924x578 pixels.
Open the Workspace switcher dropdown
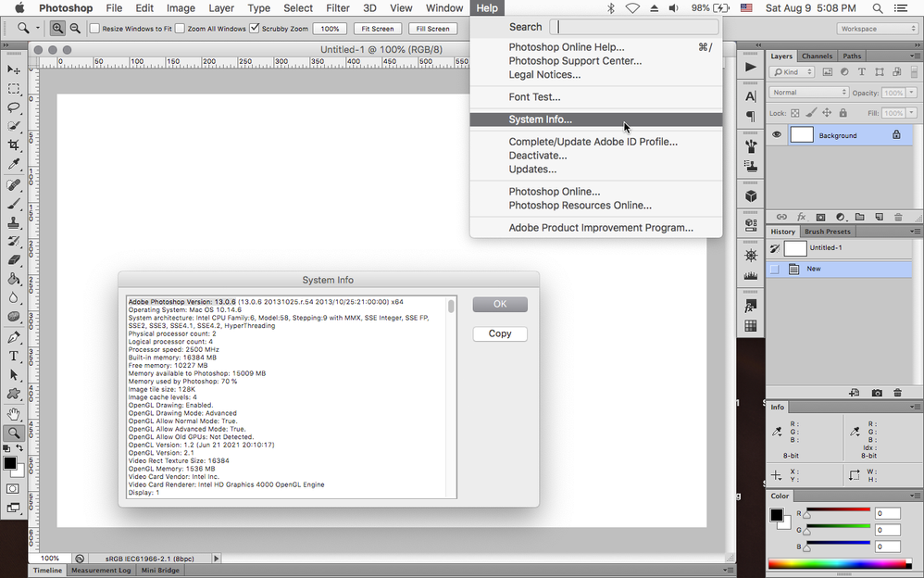[x=877, y=29]
